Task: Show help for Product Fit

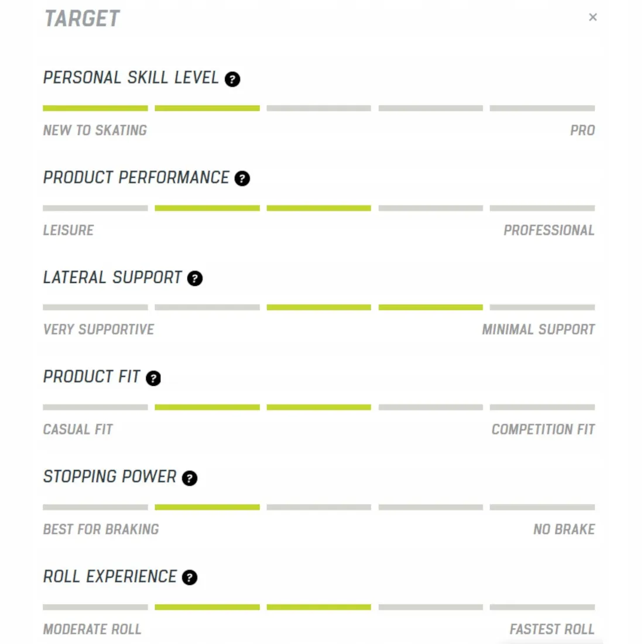Action: tap(153, 378)
